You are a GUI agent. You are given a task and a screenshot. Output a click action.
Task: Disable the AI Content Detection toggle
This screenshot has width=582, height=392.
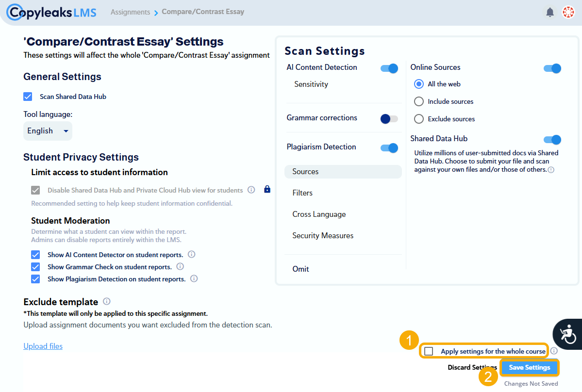click(389, 68)
